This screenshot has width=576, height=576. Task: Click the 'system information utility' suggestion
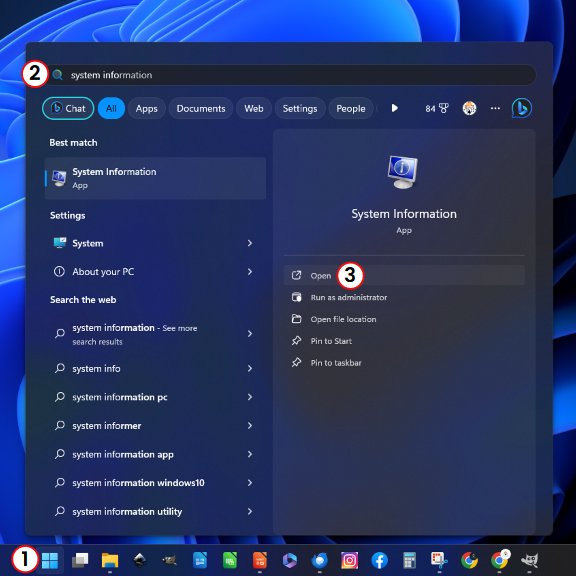pyautogui.click(x=155, y=511)
